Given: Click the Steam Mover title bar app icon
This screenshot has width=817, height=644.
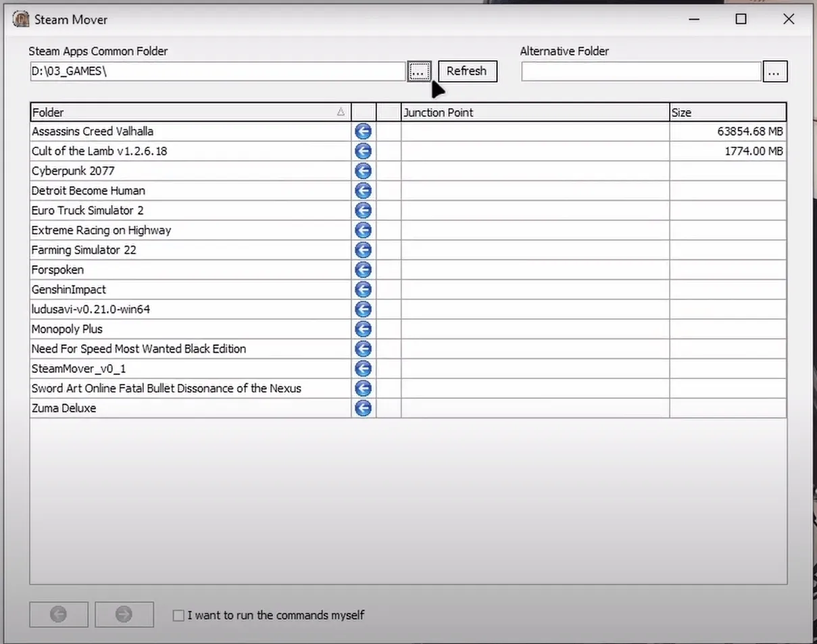Looking at the screenshot, I should (x=21, y=19).
